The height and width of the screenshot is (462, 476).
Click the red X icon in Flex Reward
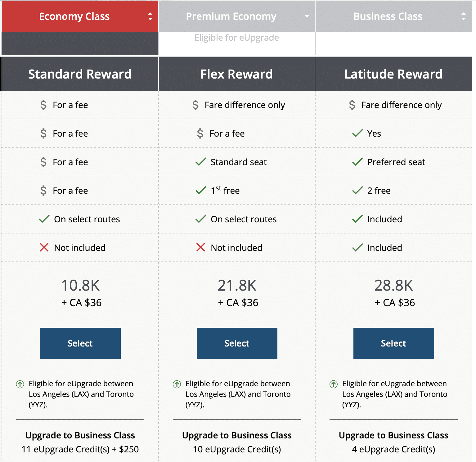(x=201, y=247)
